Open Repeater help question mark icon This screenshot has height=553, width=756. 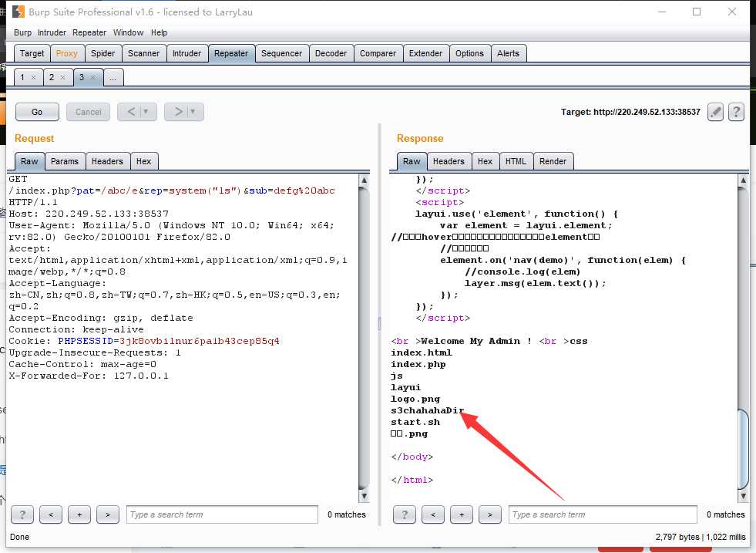coord(736,112)
